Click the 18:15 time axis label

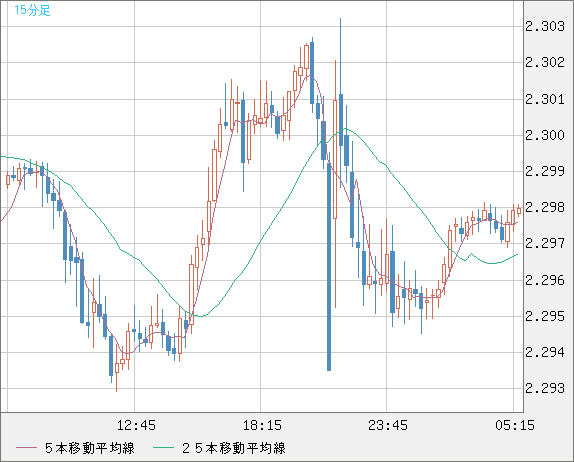(262, 425)
